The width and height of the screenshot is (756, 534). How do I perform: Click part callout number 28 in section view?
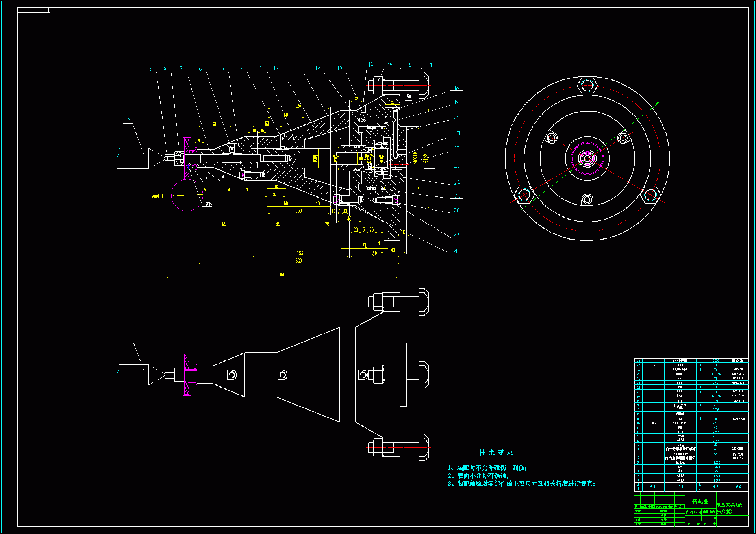click(x=456, y=251)
